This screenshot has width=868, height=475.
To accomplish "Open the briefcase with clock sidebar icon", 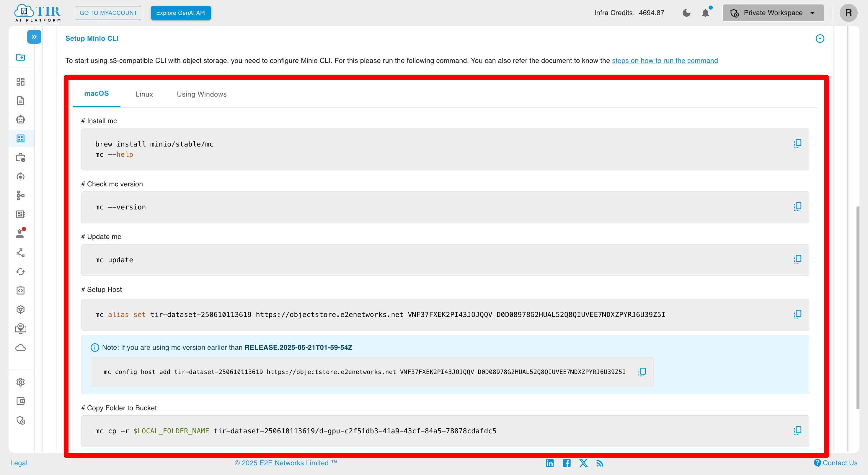I will (x=21, y=157).
